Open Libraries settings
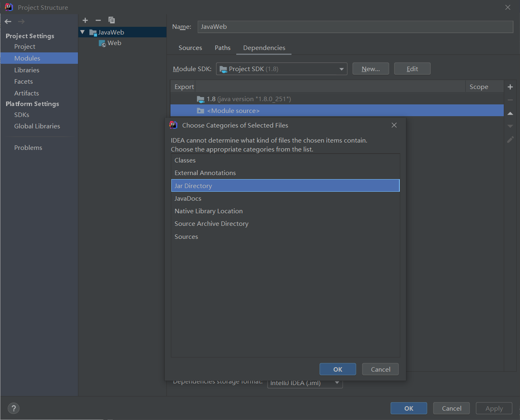This screenshot has width=520, height=420. pos(27,70)
